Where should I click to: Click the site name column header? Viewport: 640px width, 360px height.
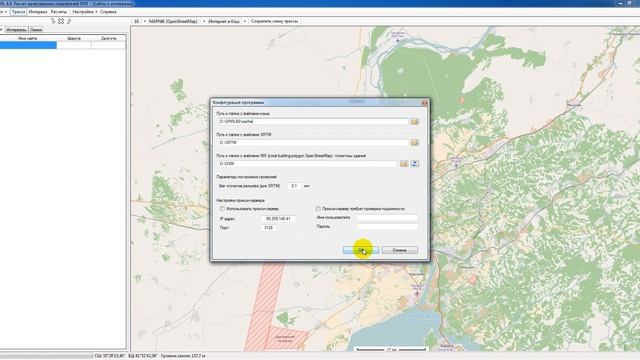[28, 38]
